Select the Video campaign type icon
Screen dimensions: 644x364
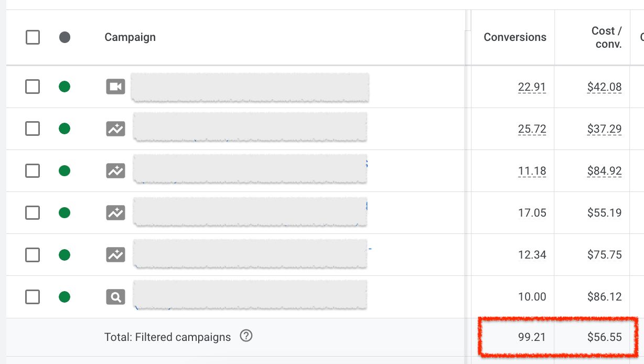point(115,87)
